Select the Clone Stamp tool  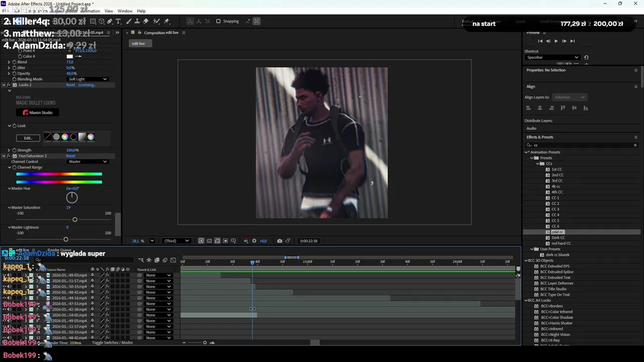[137, 21]
